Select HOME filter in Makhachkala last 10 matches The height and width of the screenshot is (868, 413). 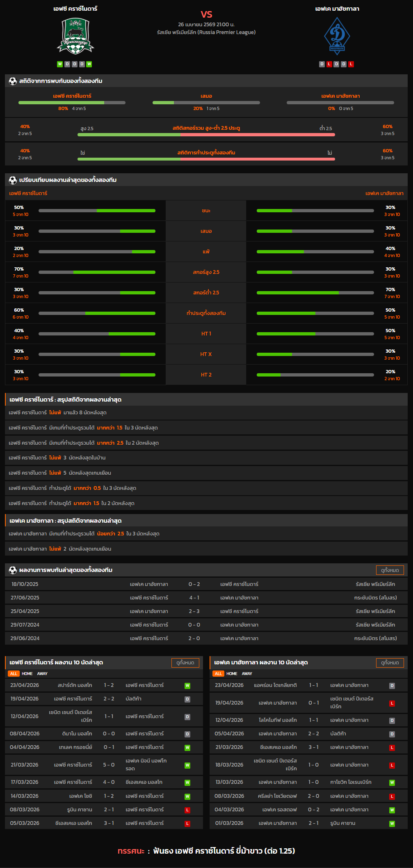pos(232,674)
